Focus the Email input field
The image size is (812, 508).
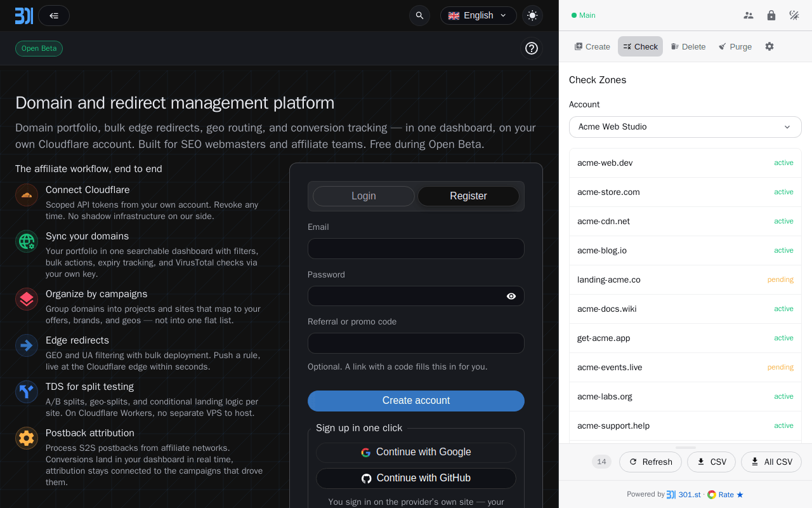coord(416,248)
